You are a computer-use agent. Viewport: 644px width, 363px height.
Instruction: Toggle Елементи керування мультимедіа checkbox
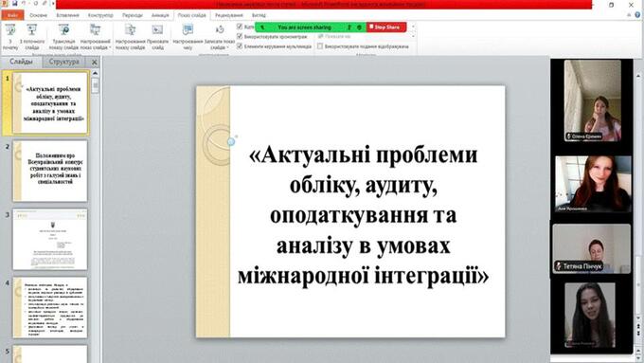(x=240, y=46)
